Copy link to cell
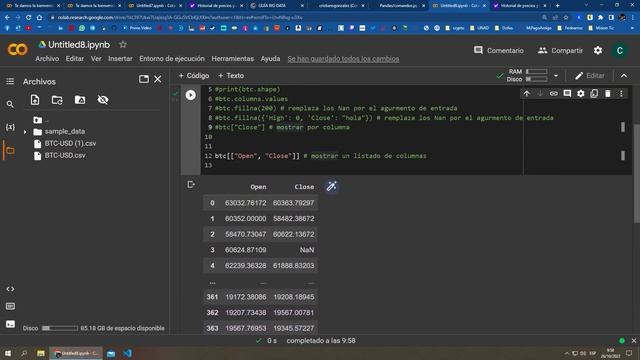 coord(553,94)
